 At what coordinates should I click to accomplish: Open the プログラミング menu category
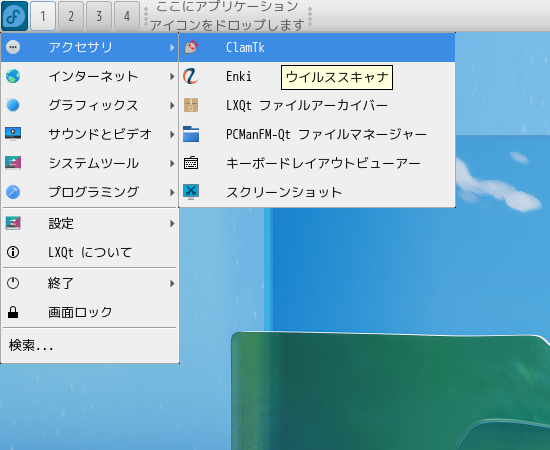pyautogui.click(x=90, y=192)
